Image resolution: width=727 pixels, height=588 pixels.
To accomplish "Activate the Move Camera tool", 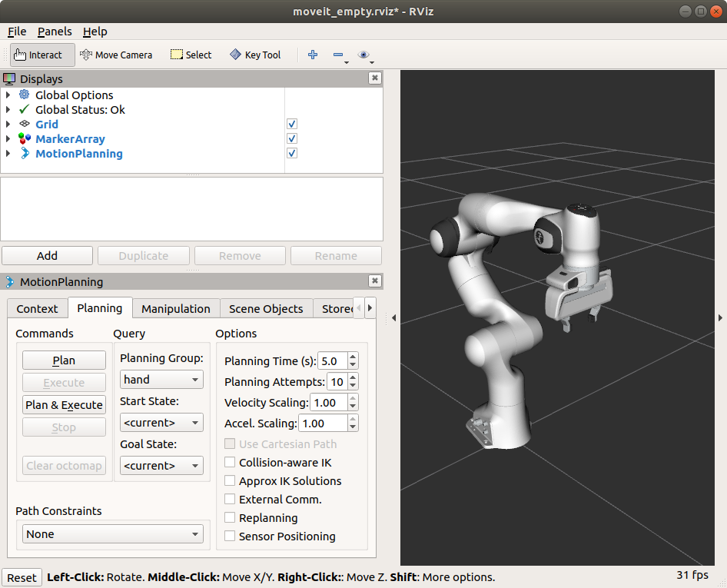I will coord(116,55).
